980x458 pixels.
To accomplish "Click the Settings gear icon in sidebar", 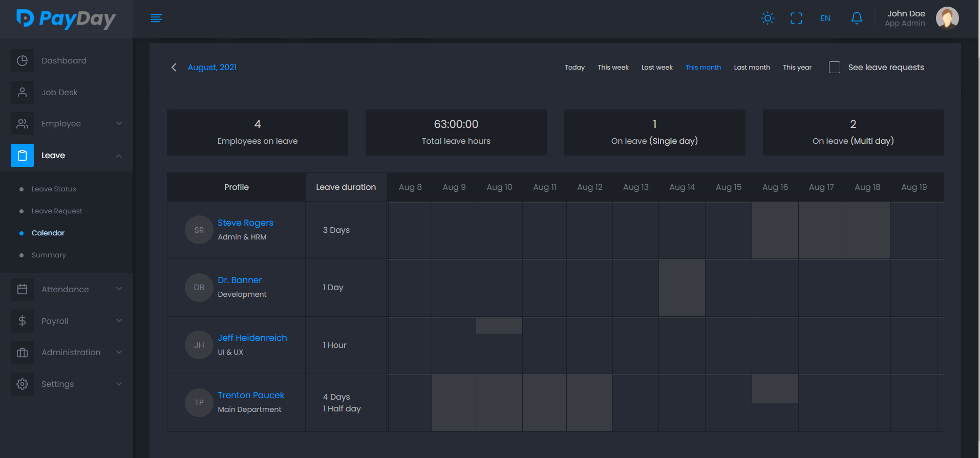I will pos(22,384).
